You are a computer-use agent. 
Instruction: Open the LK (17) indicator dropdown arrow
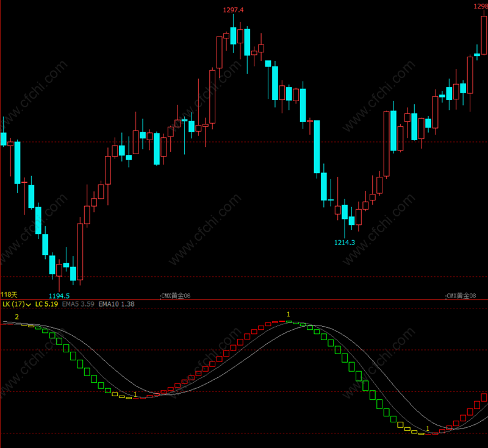pyautogui.click(x=28, y=305)
